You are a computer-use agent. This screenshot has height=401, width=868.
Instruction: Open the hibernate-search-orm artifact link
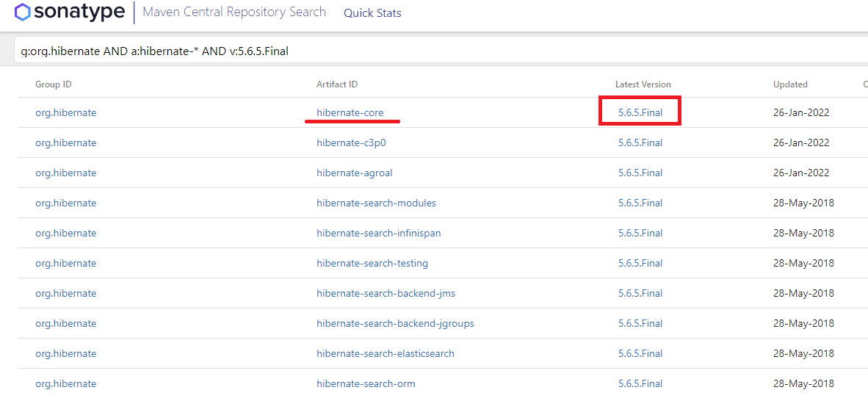point(366,383)
